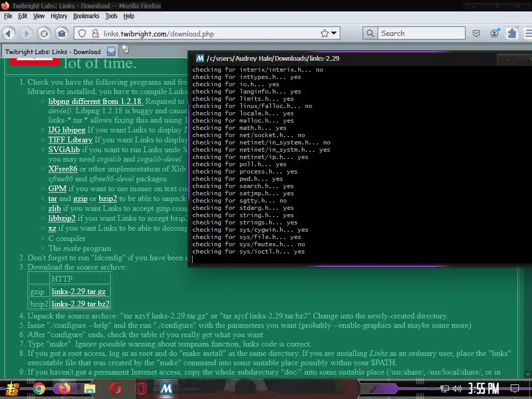
Task: Follow the XFree86 link
Action: (x=63, y=169)
